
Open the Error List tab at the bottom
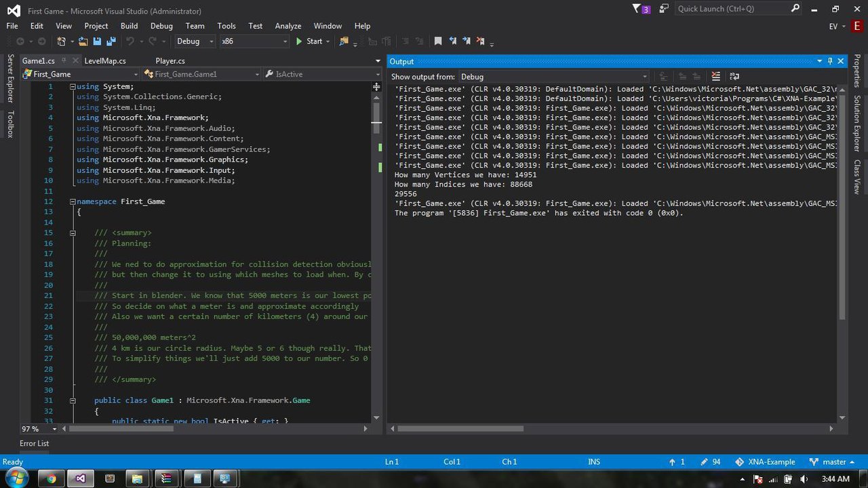34,443
